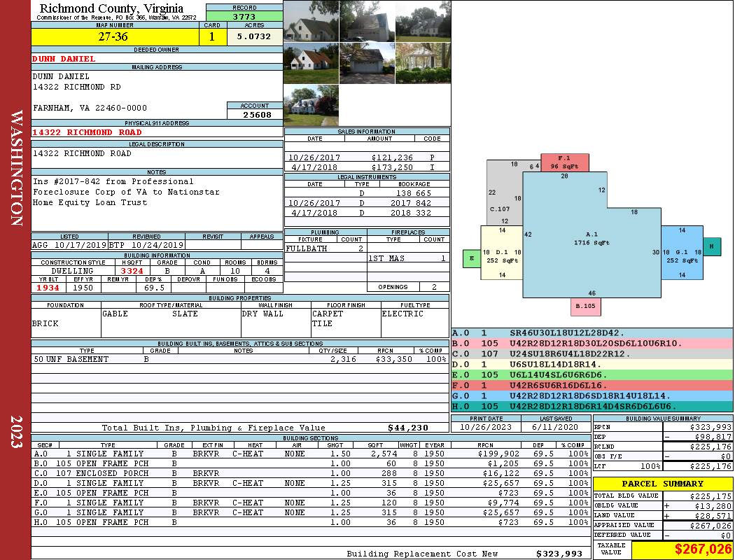This screenshot has height=560, width=735.
Task: Click the DEP value $98,817
Action: tap(710, 437)
